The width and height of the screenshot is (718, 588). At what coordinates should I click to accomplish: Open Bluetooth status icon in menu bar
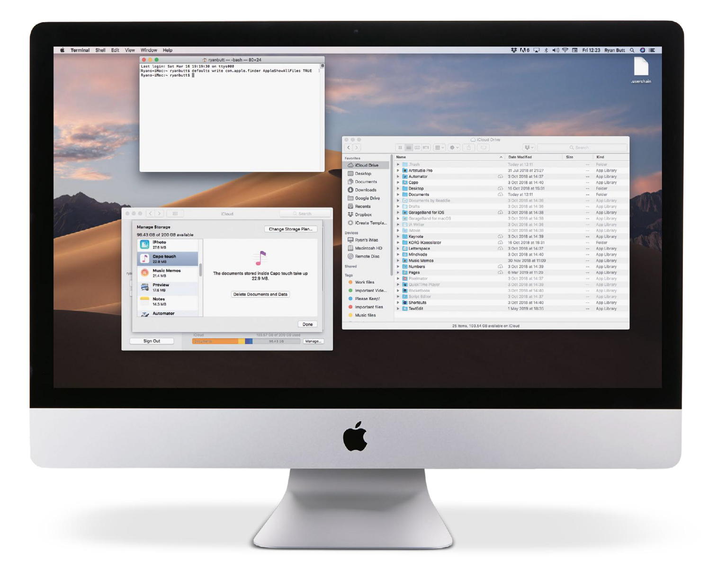point(546,50)
